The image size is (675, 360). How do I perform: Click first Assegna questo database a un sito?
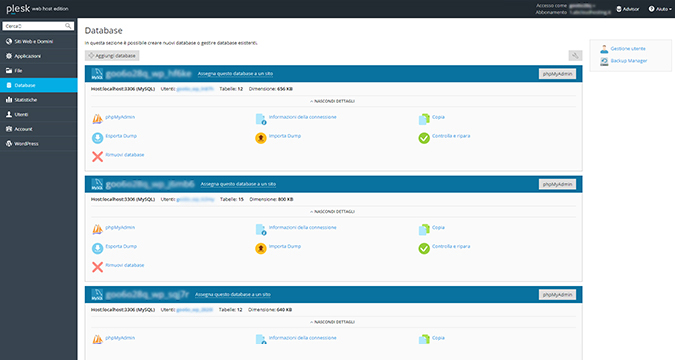pyautogui.click(x=235, y=74)
